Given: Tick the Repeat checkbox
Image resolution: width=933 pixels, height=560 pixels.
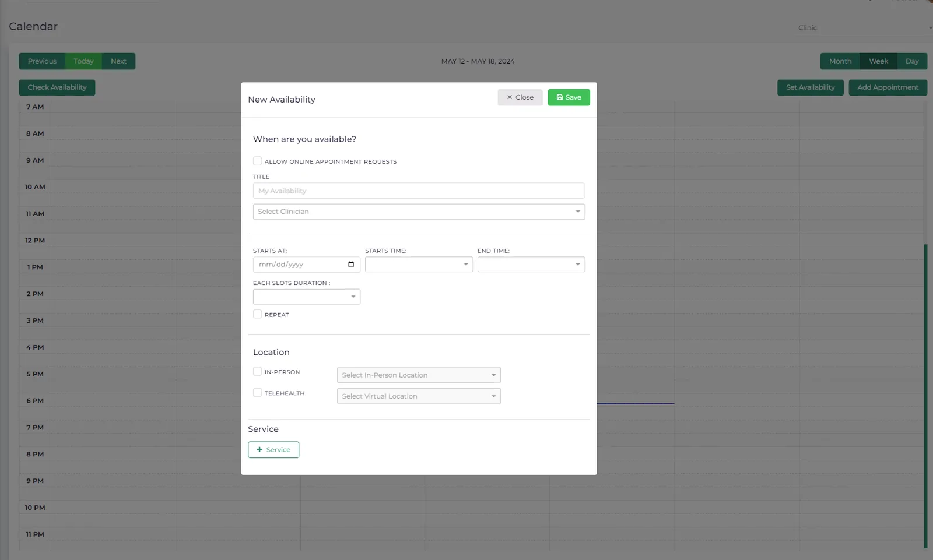Looking at the screenshot, I should [x=257, y=314].
